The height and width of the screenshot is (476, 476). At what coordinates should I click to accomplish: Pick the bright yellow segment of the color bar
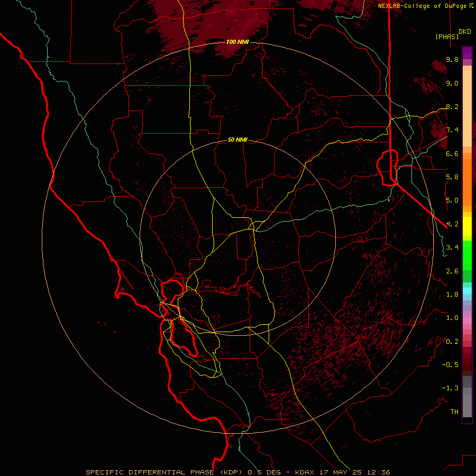pyautogui.click(x=467, y=226)
